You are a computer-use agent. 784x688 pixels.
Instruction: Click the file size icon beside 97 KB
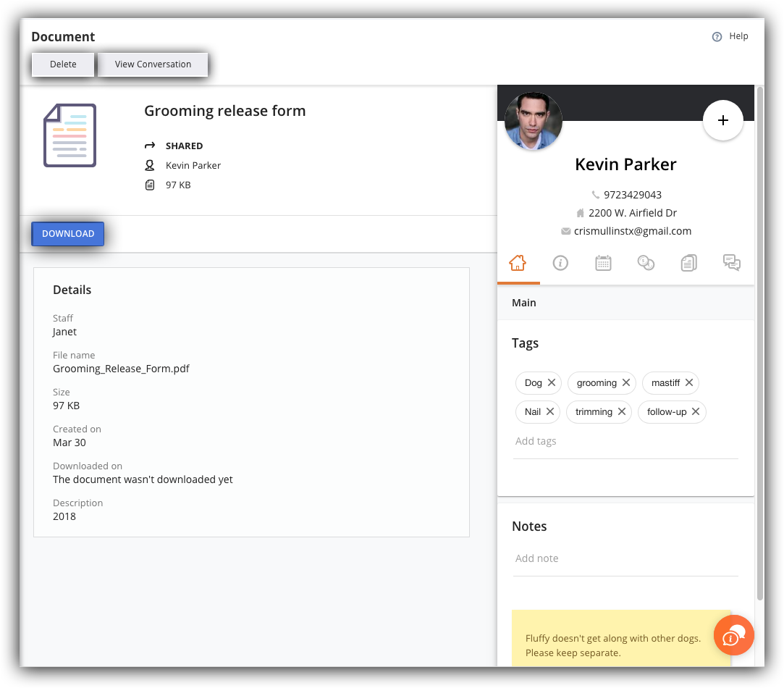tap(150, 185)
